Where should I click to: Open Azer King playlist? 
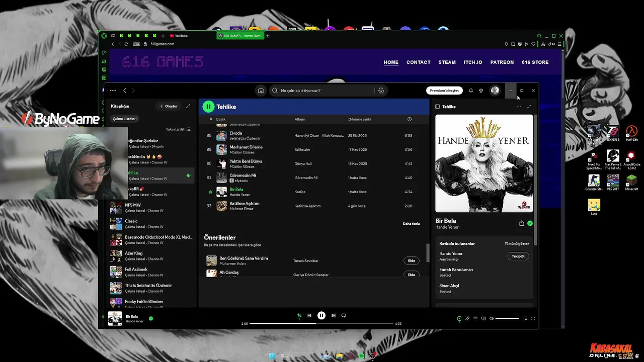click(x=151, y=256)
